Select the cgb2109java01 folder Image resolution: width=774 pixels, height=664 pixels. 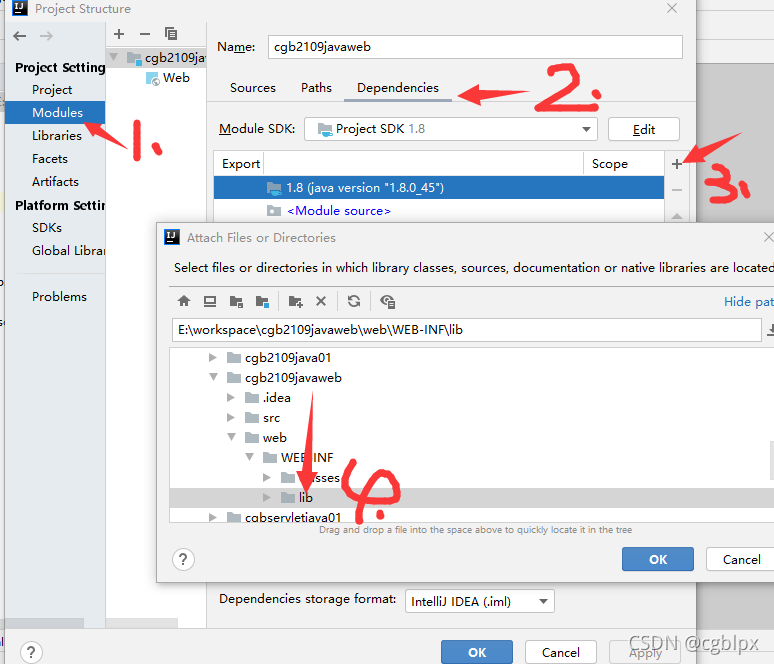288,357
